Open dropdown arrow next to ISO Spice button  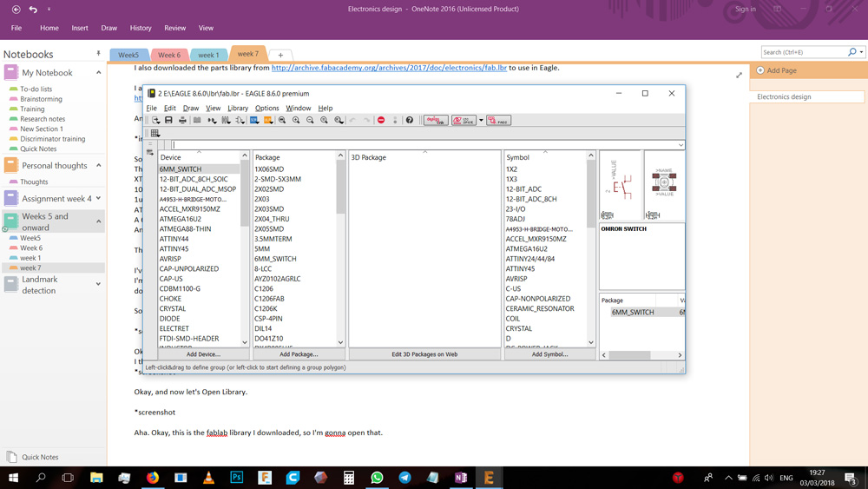(x=481, y=120)
